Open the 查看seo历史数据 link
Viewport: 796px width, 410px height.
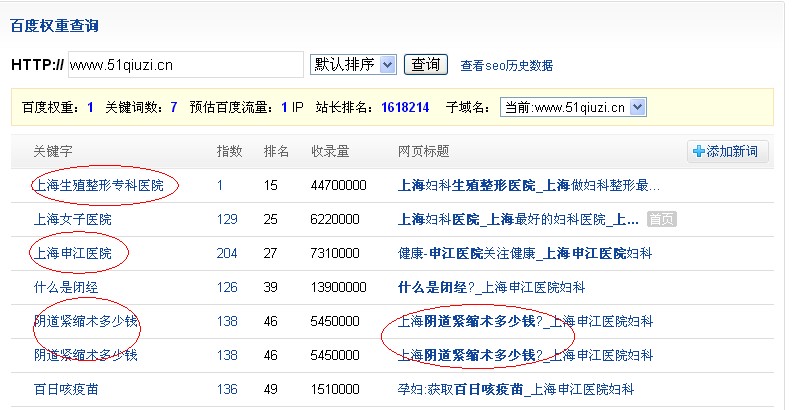pyautogui.click(x=506, y=65)
